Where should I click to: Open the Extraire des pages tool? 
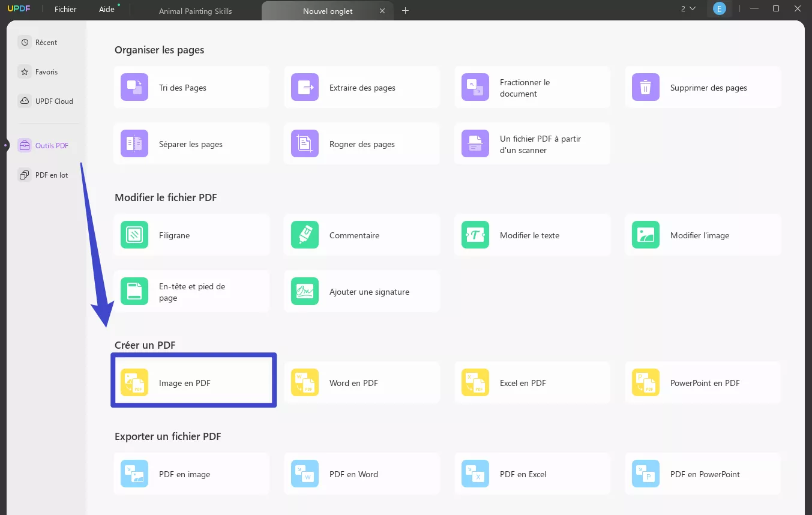pos(361,87)
